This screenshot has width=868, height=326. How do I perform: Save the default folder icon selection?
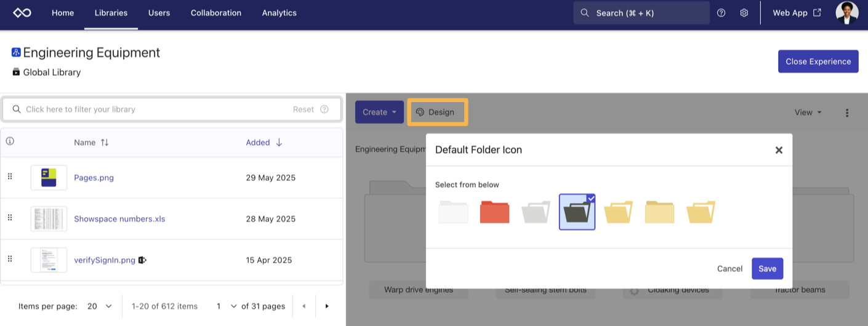[x=767, y=269]
